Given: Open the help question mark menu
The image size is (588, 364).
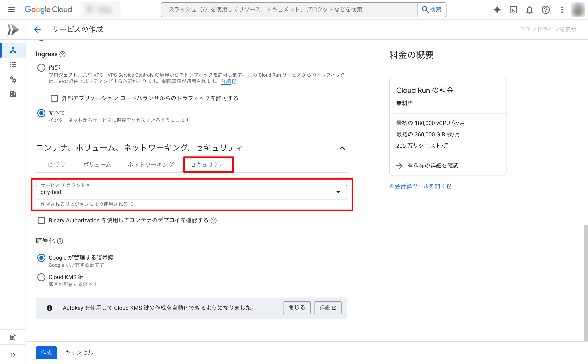Looking at the screenshot, I should pos(545,10).
